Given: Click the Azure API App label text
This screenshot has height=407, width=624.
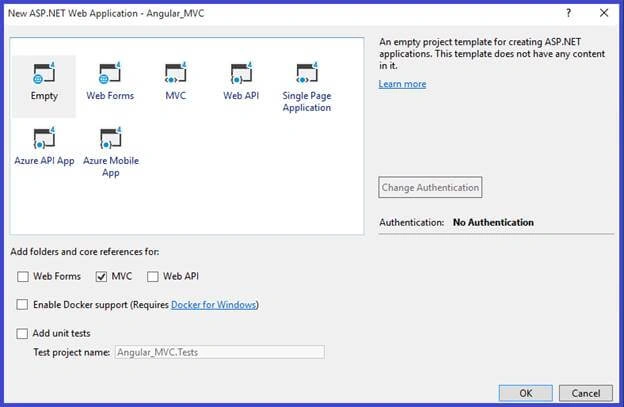Looking at the screenshot, I should [44, 161].
